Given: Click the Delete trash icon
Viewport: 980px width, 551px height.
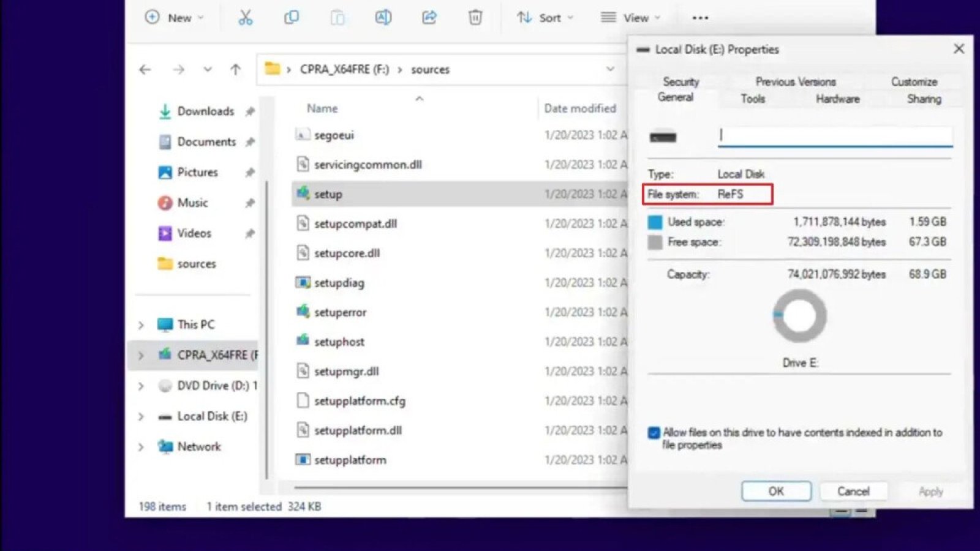Looking at the screenshot, I should coord(475,18).
